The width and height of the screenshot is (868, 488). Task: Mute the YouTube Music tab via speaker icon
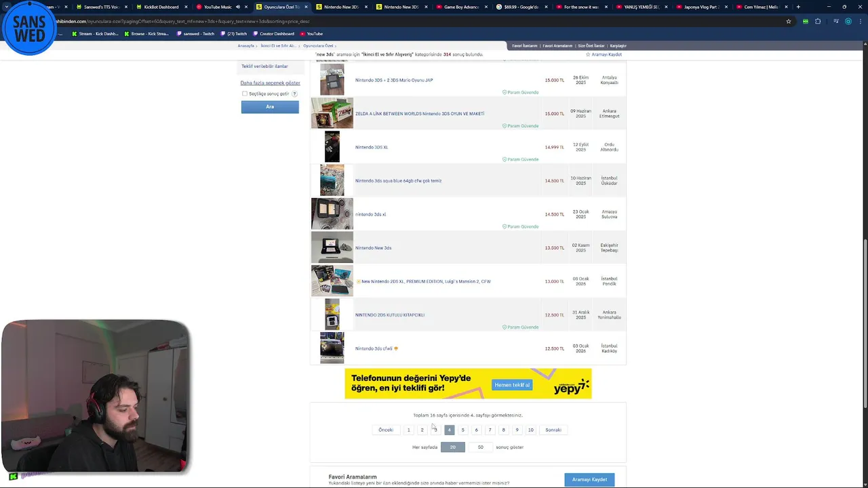[x=238, y=7]
